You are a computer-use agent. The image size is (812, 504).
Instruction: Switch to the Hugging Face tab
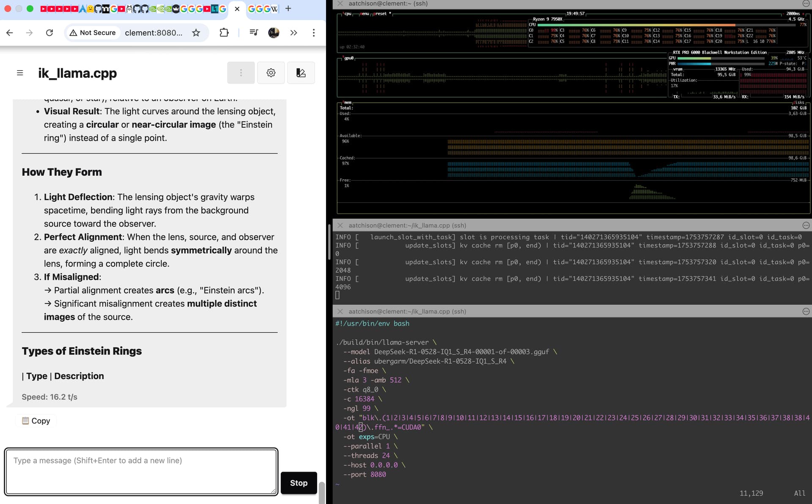point(90,8)
